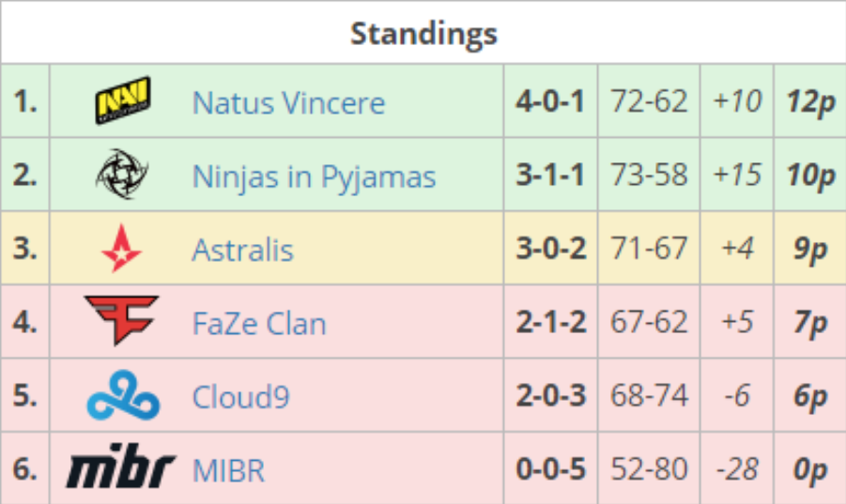The height and width of the screenshot is (504, 846).
Task: Open the Astralis team link
Action: 242,250
